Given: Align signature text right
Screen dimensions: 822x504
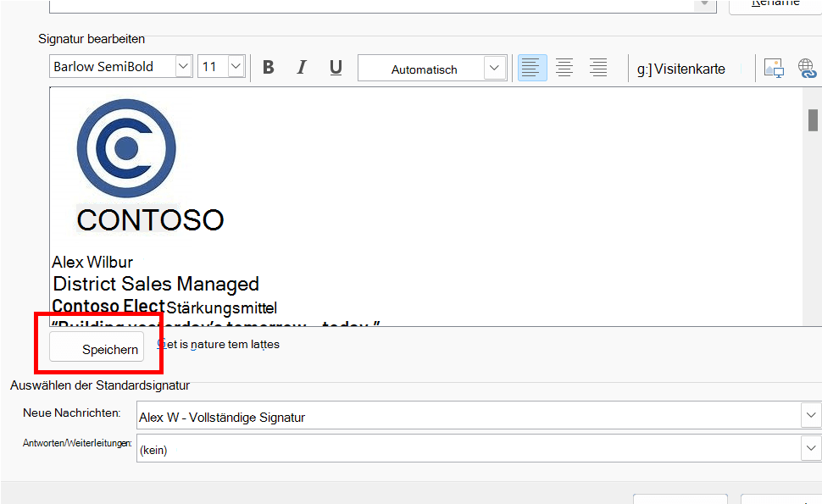Looking at the screenshot, I should (598, 68).
